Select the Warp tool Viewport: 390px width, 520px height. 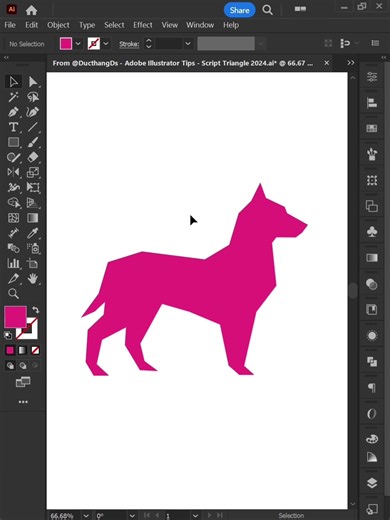13,188
